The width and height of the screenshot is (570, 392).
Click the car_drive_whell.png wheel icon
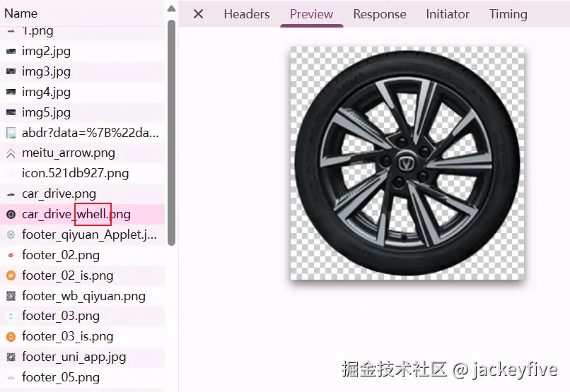(11, 215)
